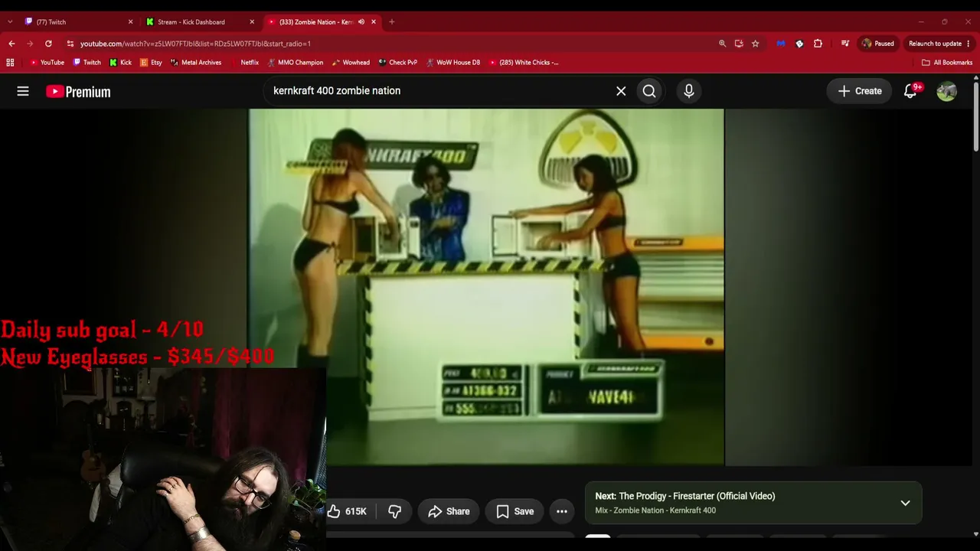Start voice search with the microphone
This screenshot has height=551, width=980.
click(x=689, y=91)
